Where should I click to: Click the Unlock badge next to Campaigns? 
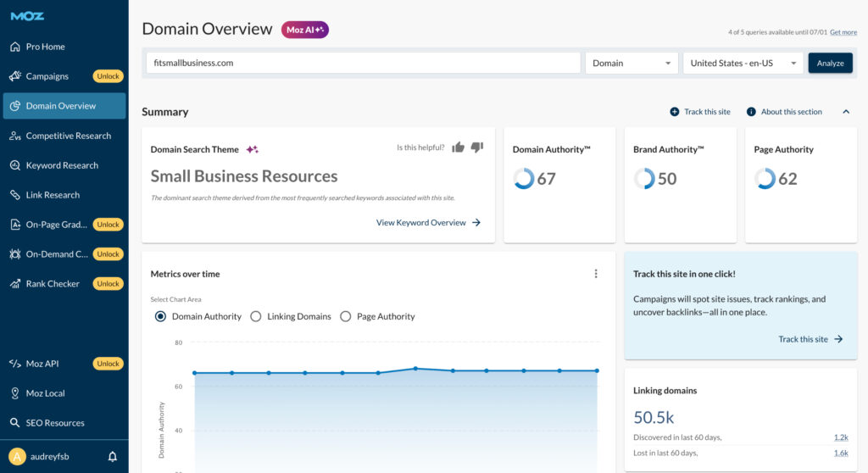[108, 76]
